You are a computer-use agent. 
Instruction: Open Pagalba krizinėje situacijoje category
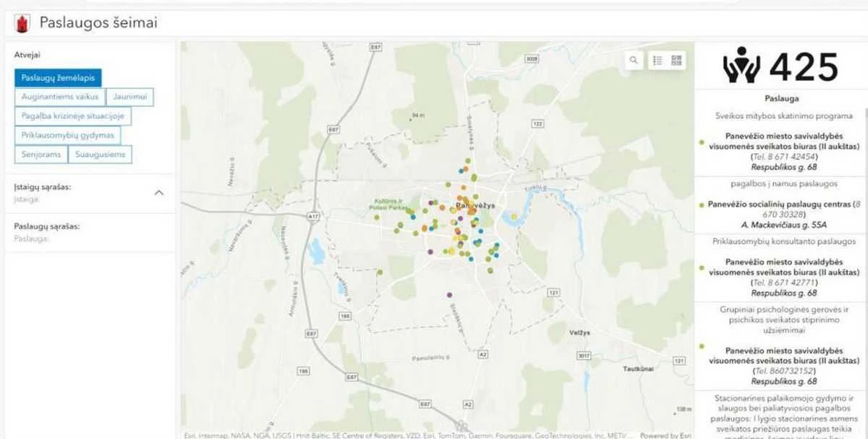[x=73, y=116]
